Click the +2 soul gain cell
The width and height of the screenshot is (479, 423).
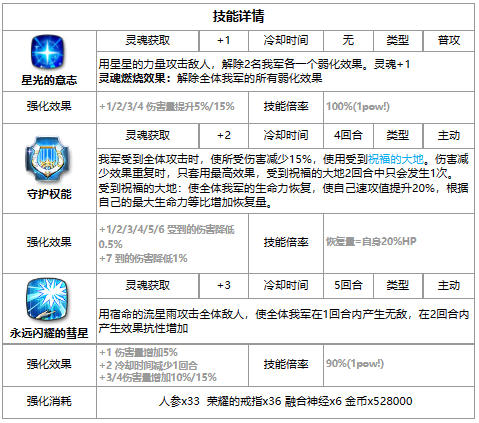click(224, 136)
